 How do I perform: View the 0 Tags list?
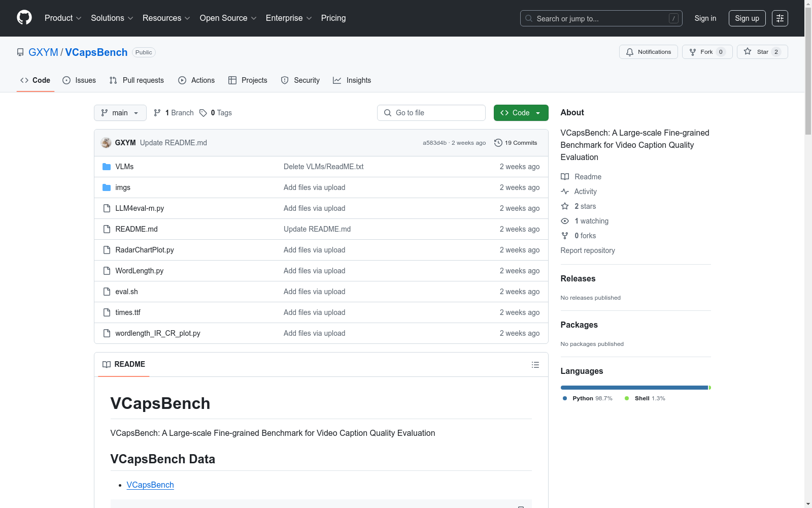click(x=216, y=113)
